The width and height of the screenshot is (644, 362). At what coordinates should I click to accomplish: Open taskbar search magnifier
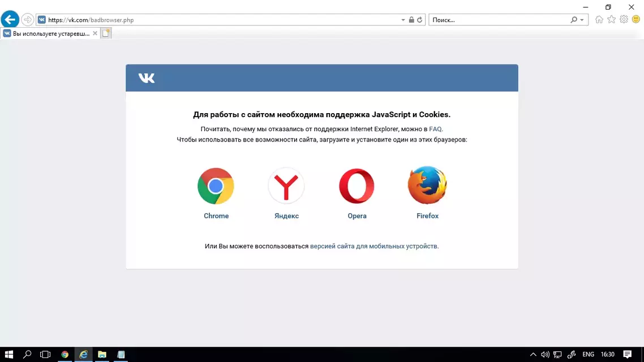pyautogui.click(x=27, y=354)
